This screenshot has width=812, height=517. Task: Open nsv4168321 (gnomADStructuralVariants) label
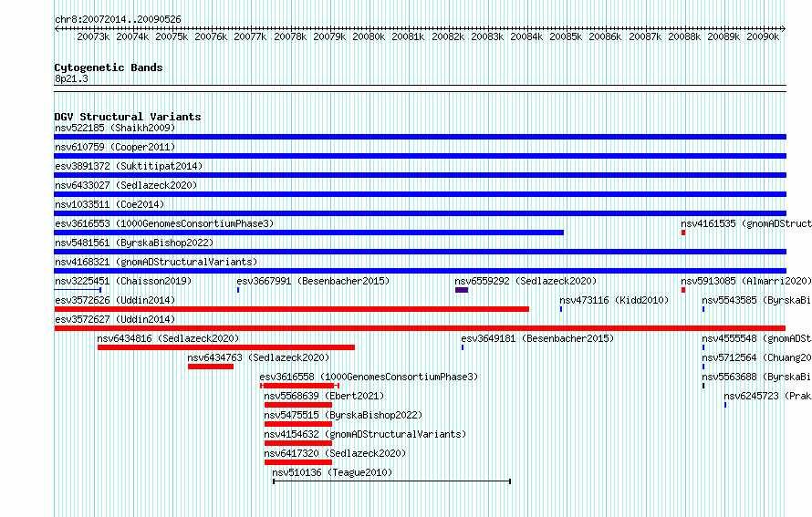[x=156, y=262]
